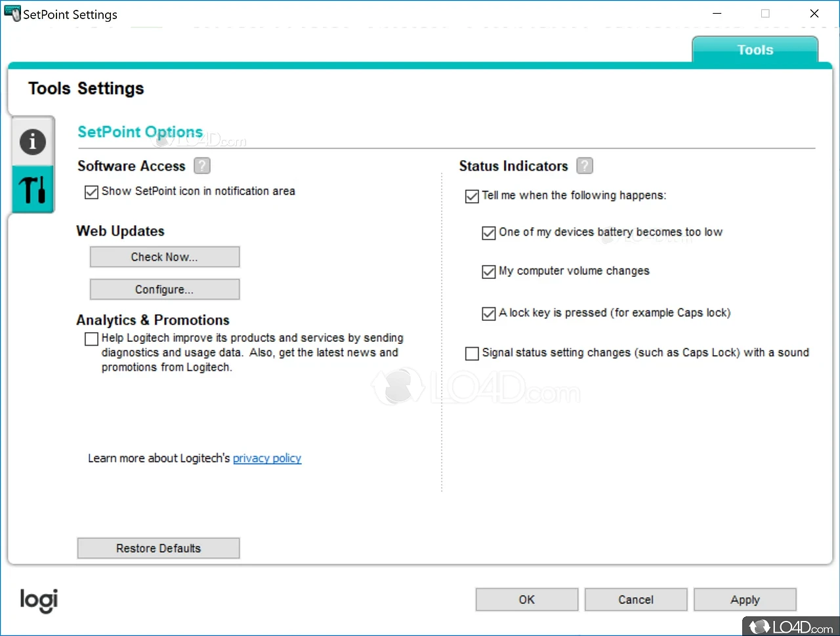Toggle My computer volume changes checkbox
The width and height of the screenshot is (840, 636).
click(x=489, y=272)
